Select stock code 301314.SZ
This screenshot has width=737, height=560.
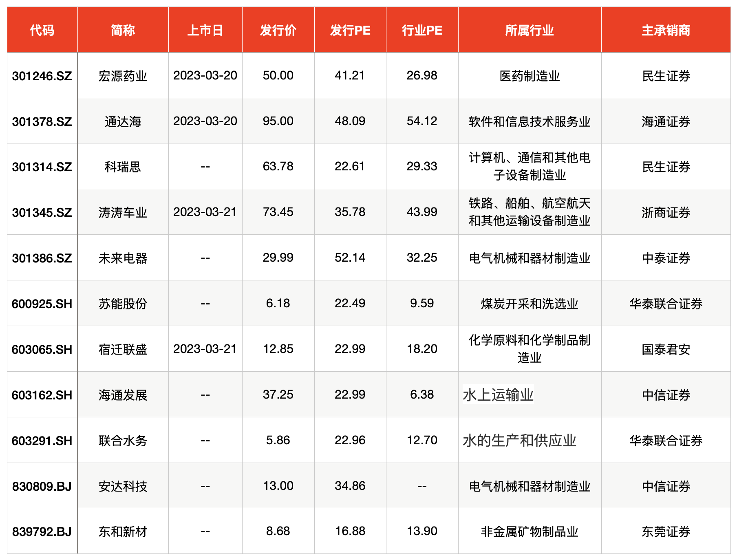coord(42,167)
